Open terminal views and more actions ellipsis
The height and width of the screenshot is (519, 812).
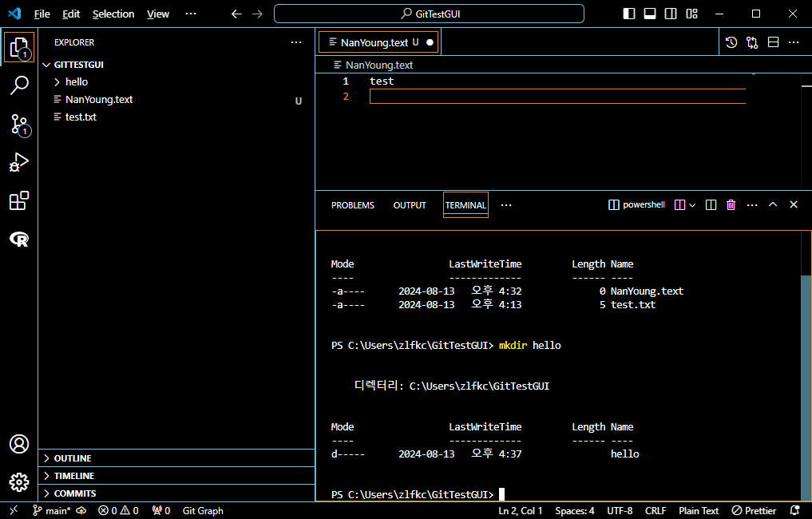click(x=752, y=205)
